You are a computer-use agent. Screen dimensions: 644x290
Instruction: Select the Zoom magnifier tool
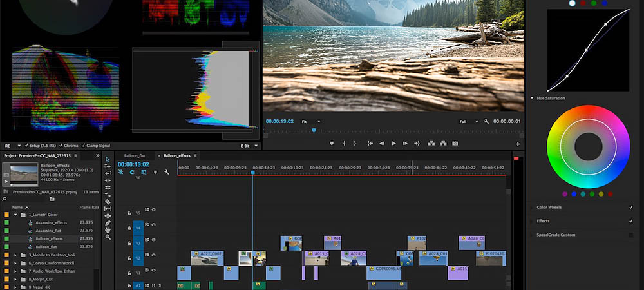click(x=108, y=238)
